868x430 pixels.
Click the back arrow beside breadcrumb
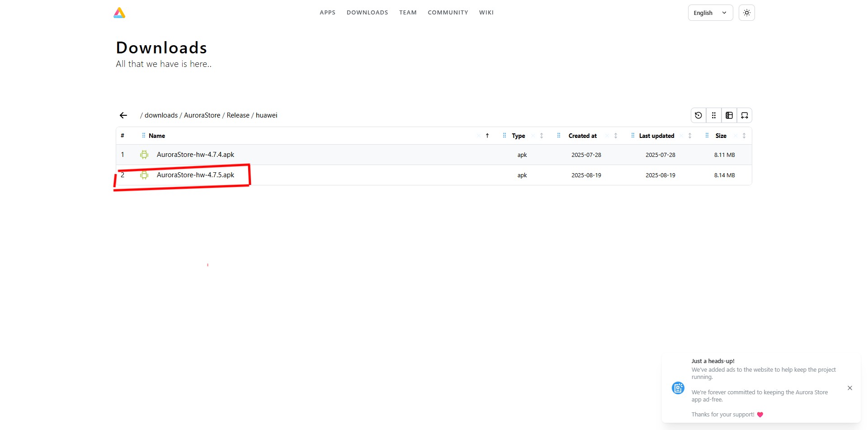(123, 115)
